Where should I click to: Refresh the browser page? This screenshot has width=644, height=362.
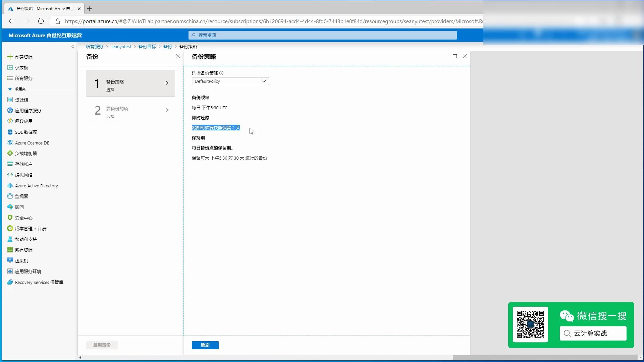coord(41,21)
